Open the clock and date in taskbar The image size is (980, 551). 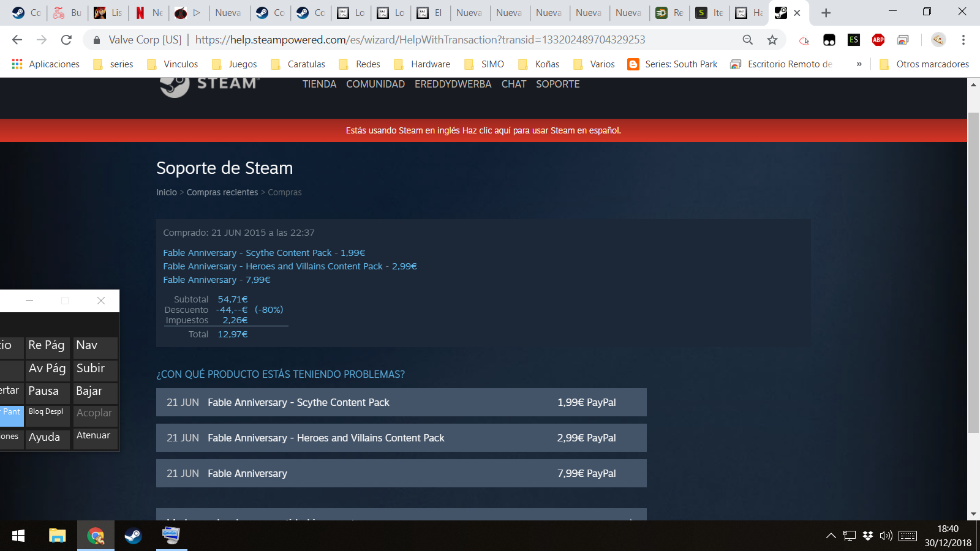[948, 536]
